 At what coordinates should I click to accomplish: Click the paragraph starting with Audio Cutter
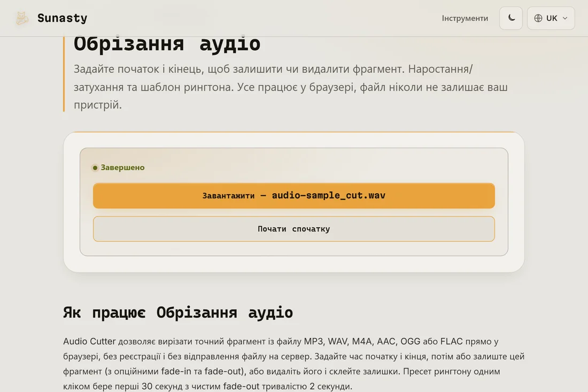click(x=293, y=364)
